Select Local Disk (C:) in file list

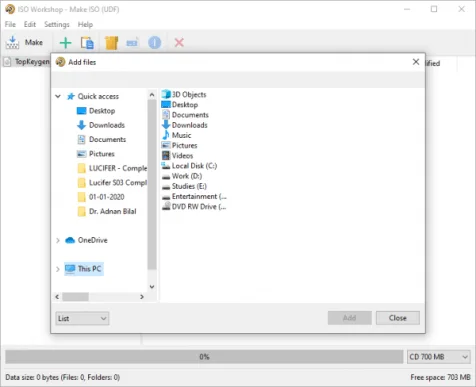(189, 166)
